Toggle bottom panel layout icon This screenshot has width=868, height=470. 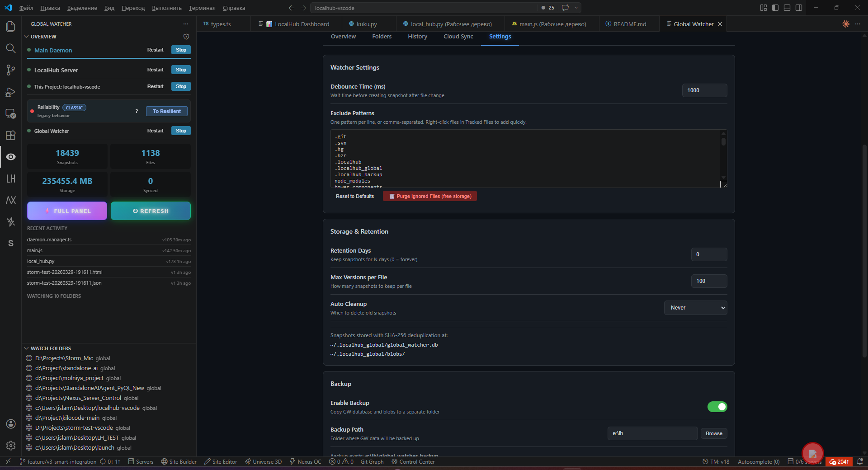pos(787,8)
